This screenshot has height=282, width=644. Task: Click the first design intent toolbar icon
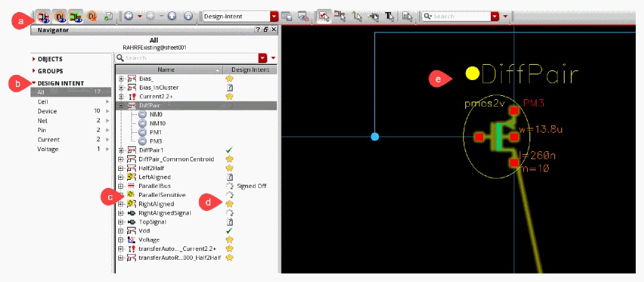45,16
